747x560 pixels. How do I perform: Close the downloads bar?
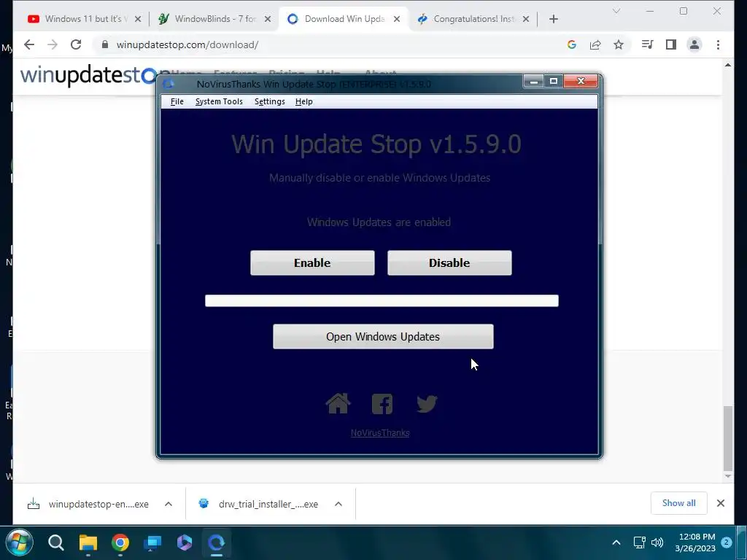pos(720,503)
